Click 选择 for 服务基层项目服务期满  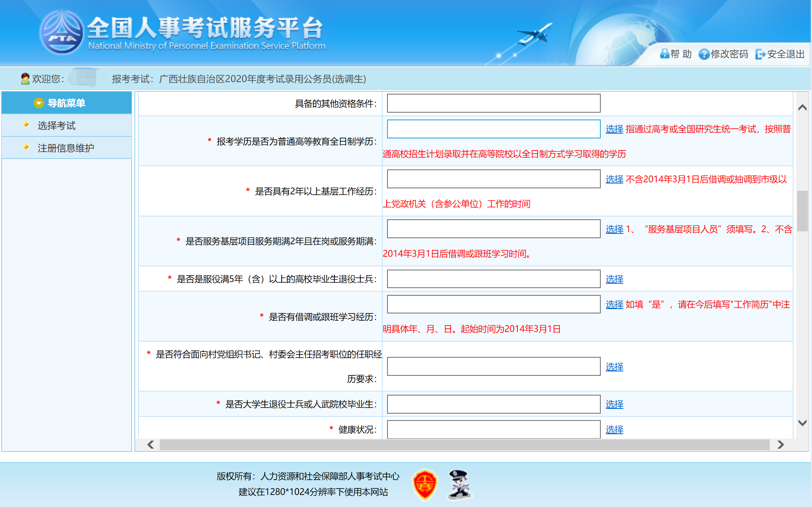[614, 229]
